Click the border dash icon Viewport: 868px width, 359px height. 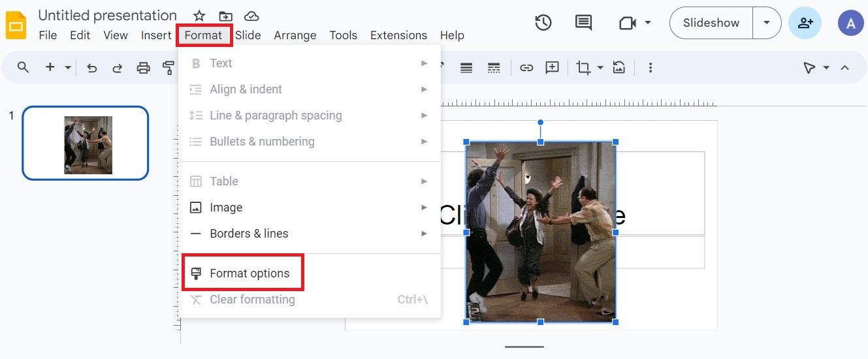494,67
